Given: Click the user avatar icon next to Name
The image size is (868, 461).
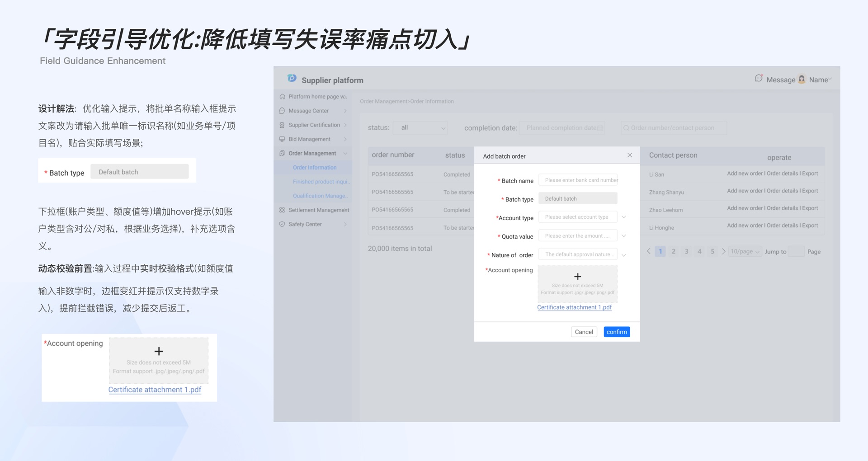Looking at the screenshot, I should coord(802,80).
